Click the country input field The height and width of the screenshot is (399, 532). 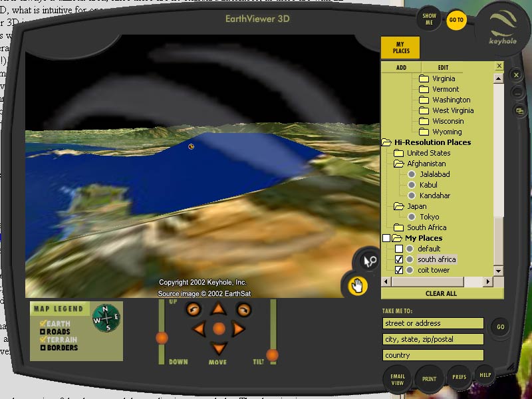point(433,355)
